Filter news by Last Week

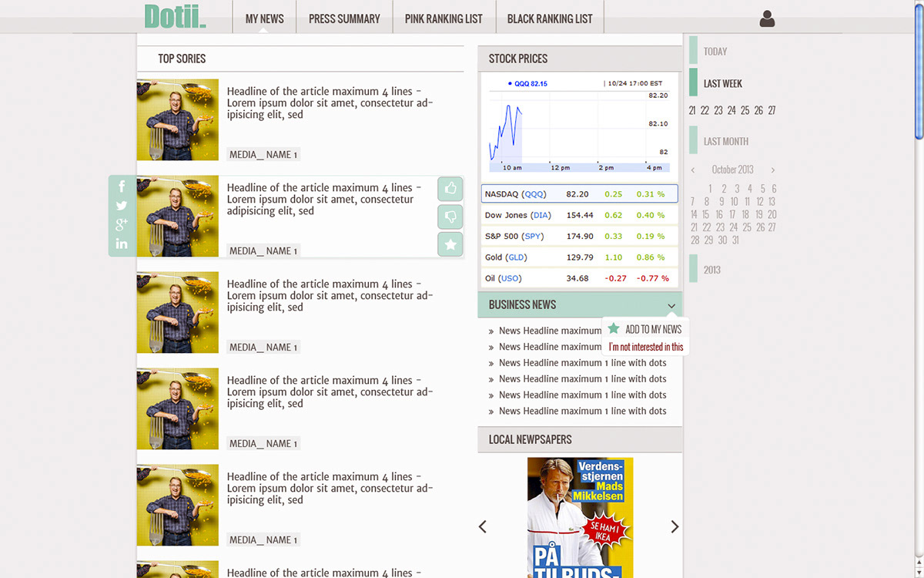(723, 83)
